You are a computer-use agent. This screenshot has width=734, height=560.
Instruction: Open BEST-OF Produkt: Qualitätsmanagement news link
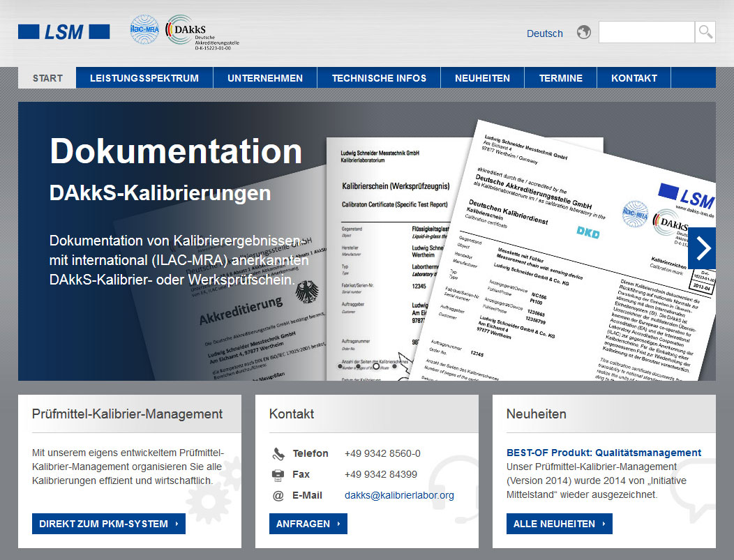604,453
